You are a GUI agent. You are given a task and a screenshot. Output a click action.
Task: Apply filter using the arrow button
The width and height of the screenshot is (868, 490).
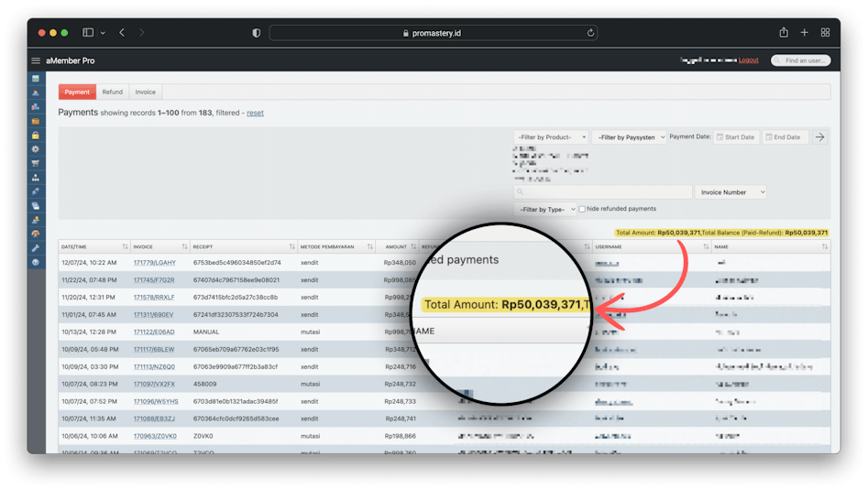click(819, 137)
